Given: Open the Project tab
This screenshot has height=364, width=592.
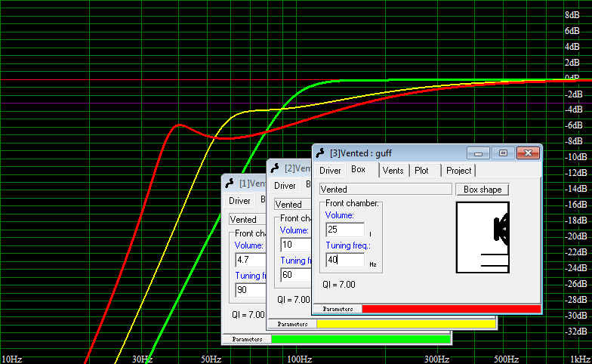Looking at the screenshot, I should (459, 171).
